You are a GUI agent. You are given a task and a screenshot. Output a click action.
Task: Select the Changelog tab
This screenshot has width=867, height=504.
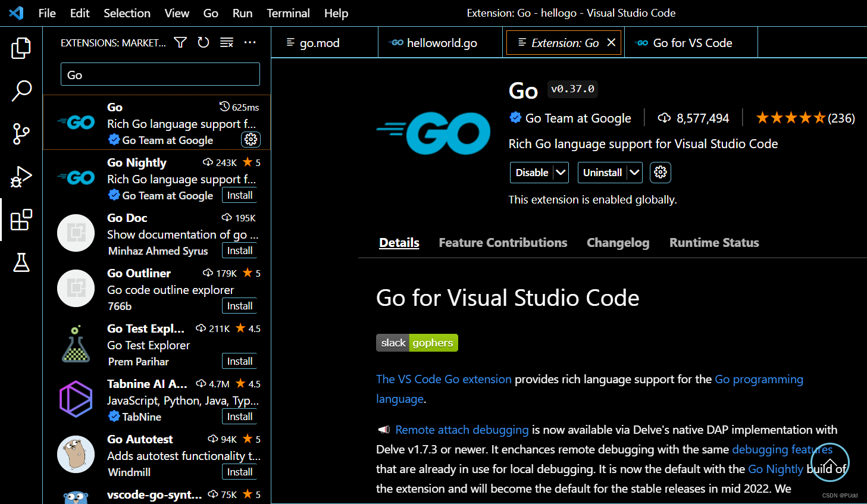coord(618,243)
